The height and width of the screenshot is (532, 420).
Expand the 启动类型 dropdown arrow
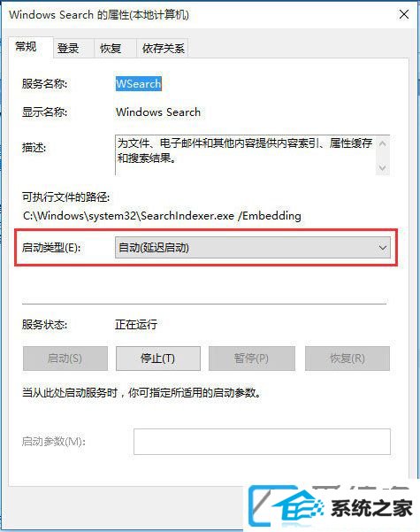[x=382, y=248]
